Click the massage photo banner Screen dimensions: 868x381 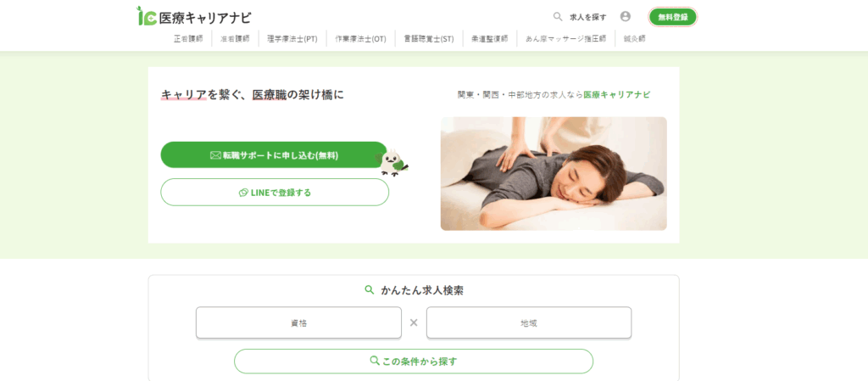[554, 173]
